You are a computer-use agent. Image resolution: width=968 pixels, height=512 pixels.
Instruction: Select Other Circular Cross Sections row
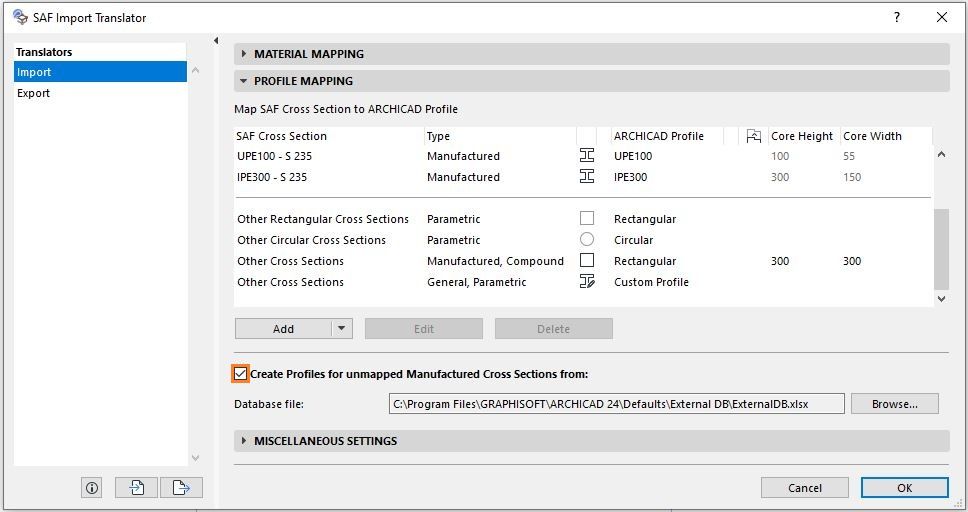tap(583, 240)
